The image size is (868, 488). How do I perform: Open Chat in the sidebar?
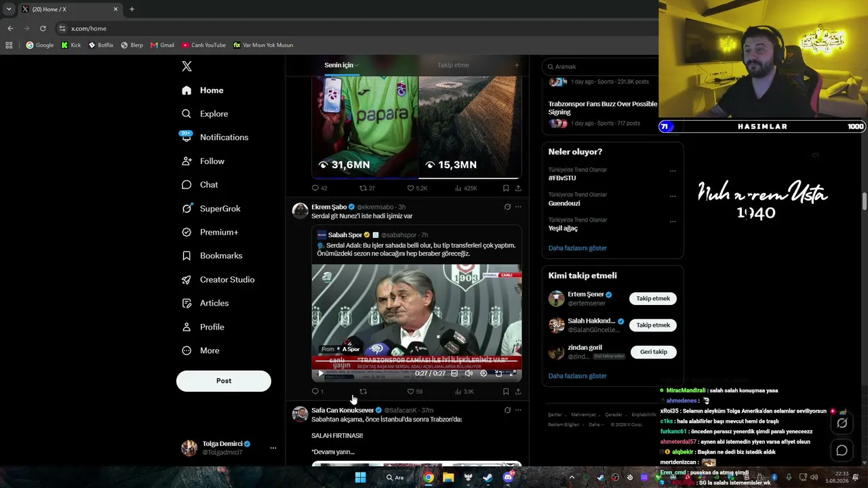(x=200, y=185)
